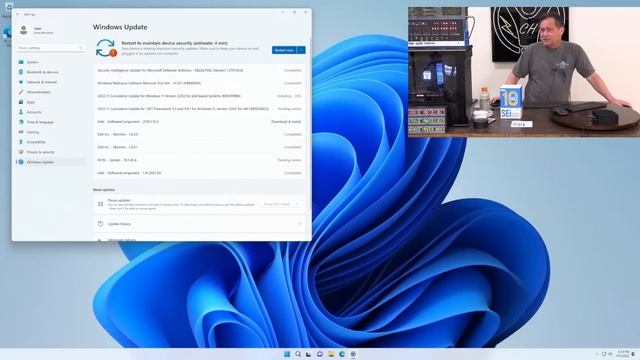Click the back arrow in Settings
This screenshot has height=360, width=640.
coord(18,14)
